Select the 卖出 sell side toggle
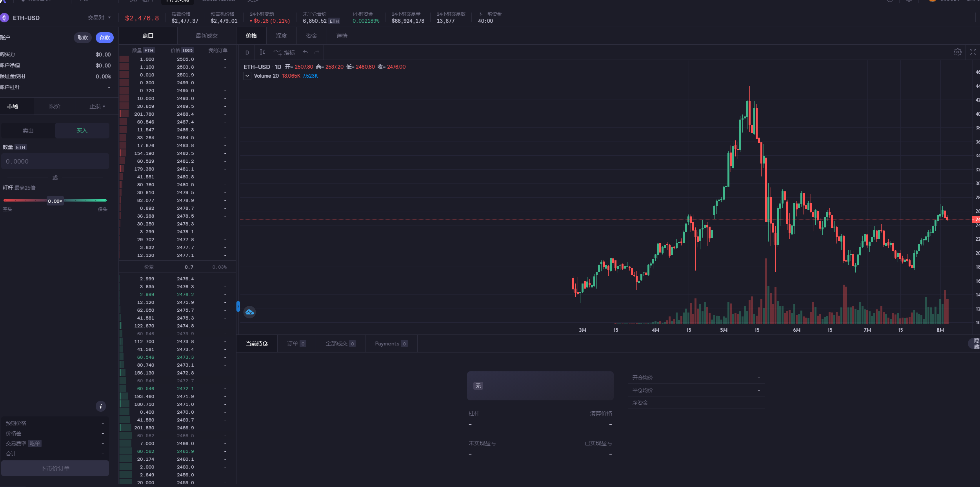The height and width of the screenshot is (487, 980). pos(28,131)
